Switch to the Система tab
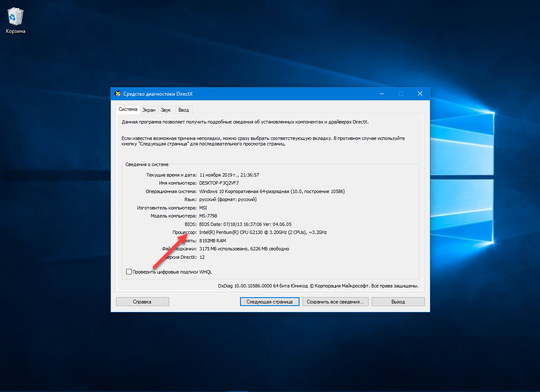The image size is (540, 392). click(x=128, y=109)
